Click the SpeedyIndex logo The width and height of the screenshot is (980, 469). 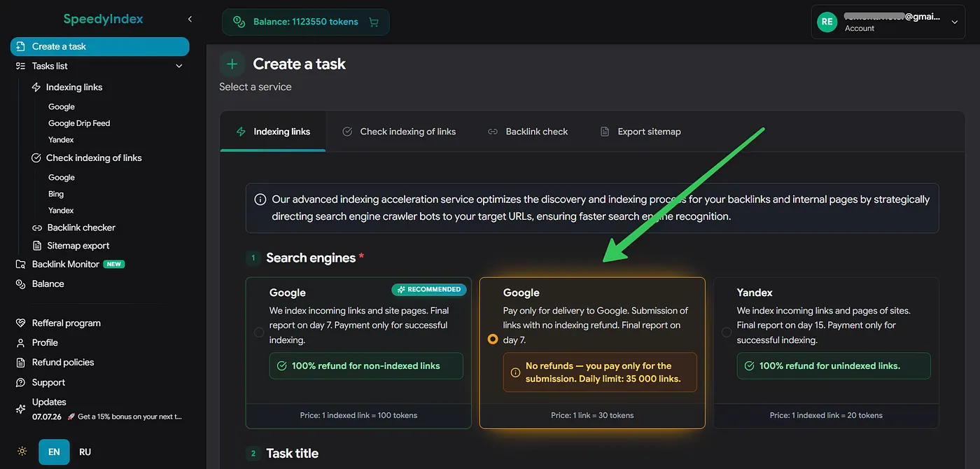coord(103,19)
